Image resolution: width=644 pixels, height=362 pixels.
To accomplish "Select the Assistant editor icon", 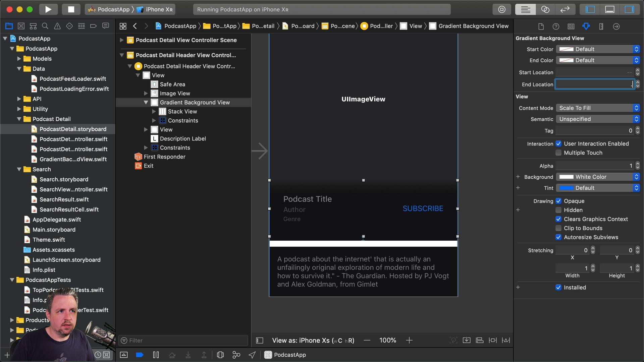I will [x=546, y=9].
